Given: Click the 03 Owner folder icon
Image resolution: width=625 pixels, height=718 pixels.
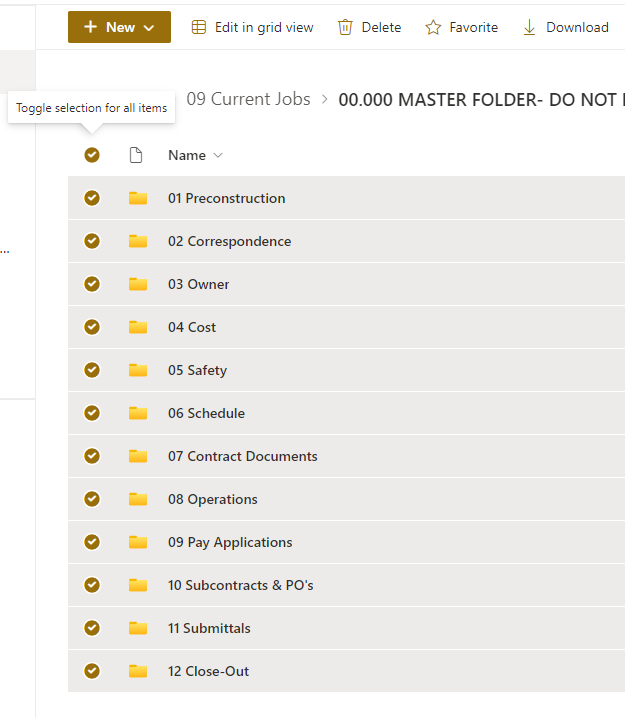Looking at the screenshot, I should [138, 284].
